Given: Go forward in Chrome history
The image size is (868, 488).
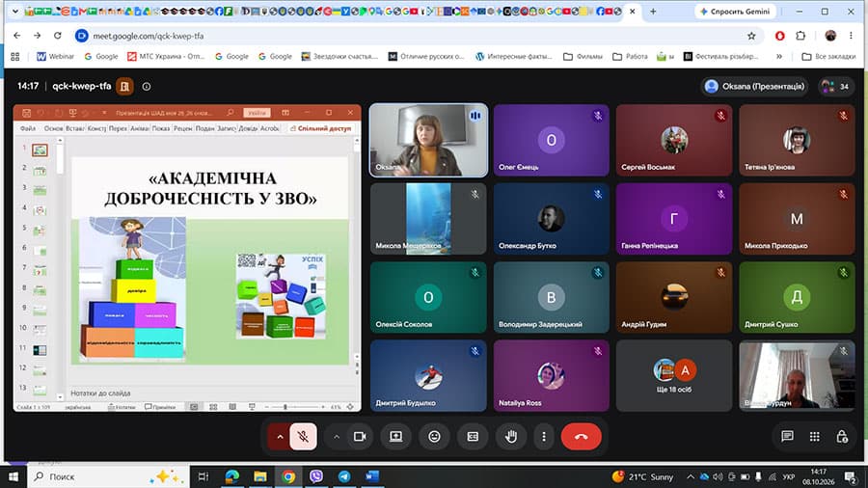Looking at the screenshot, I should [37, 36].
